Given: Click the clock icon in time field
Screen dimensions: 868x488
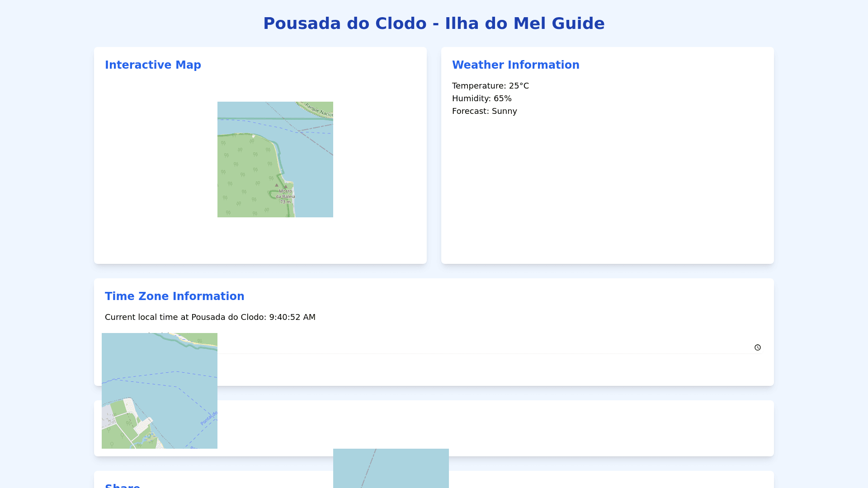Looking at the screenshot, I should pyautogui.click(x=758, y=347).
